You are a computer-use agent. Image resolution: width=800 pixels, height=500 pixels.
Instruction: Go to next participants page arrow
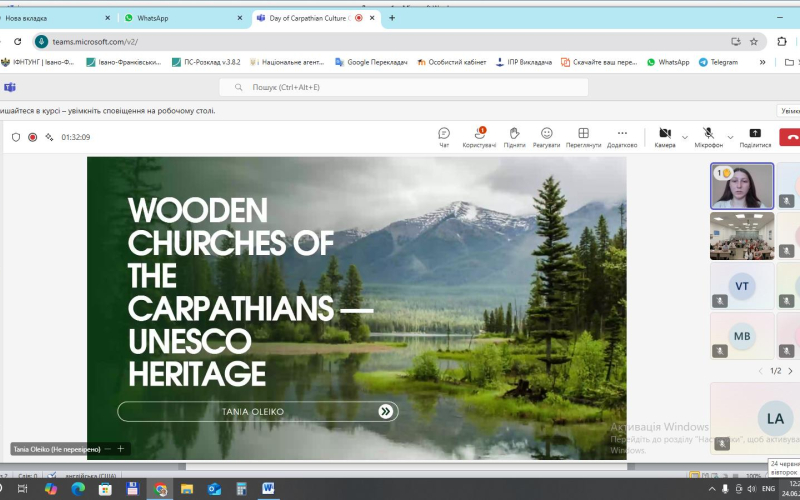tap(790, 371)
